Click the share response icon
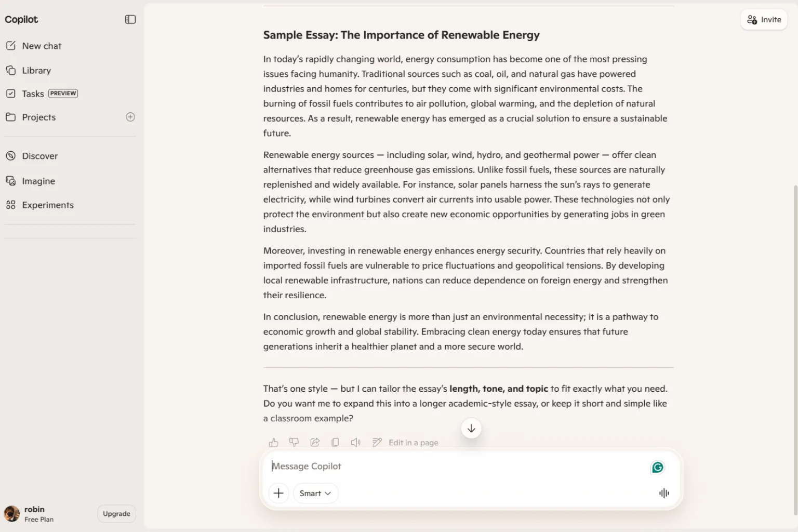This screenshot has width=798, height=532. 315,443
